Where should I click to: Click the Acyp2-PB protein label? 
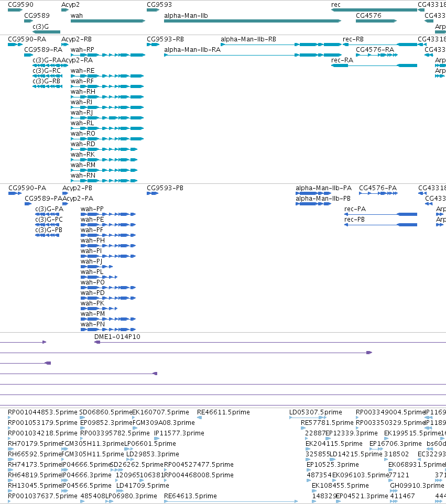(77, 188)
